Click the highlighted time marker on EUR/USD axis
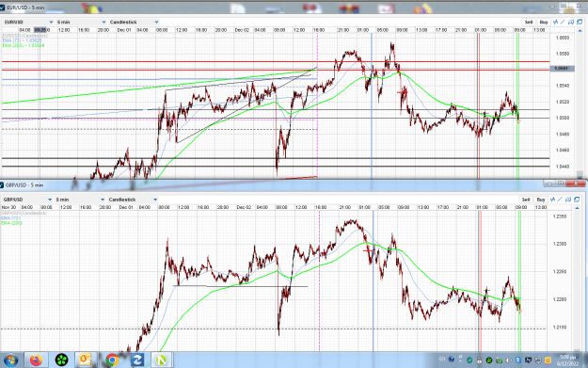The image size is (588, 368). [x=40, y=30]
